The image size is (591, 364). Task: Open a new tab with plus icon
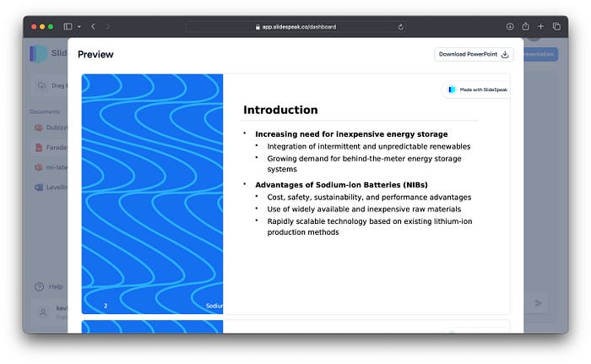540,26
